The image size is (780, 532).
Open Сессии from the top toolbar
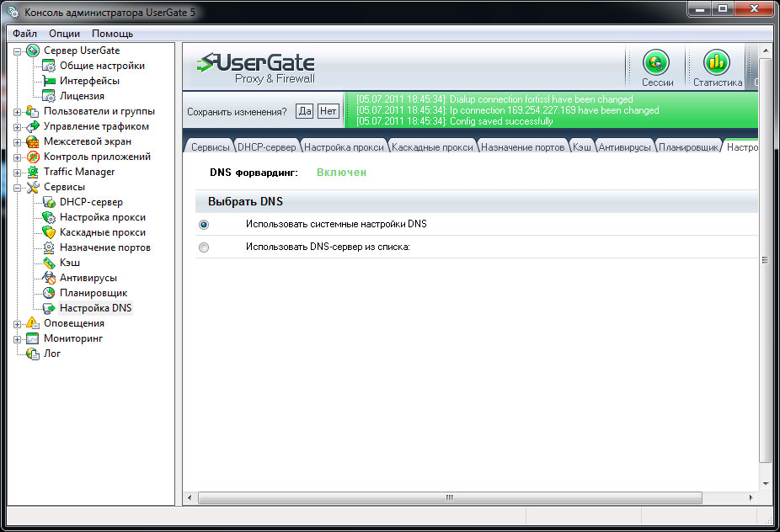[x=657, y=68]
